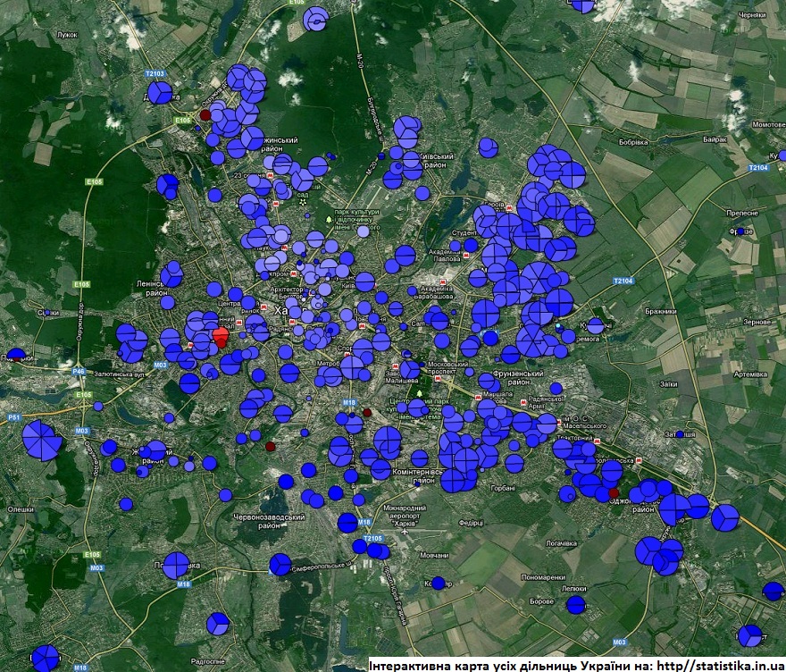Click the pie marker below the T2103 label

coord(159,92)
